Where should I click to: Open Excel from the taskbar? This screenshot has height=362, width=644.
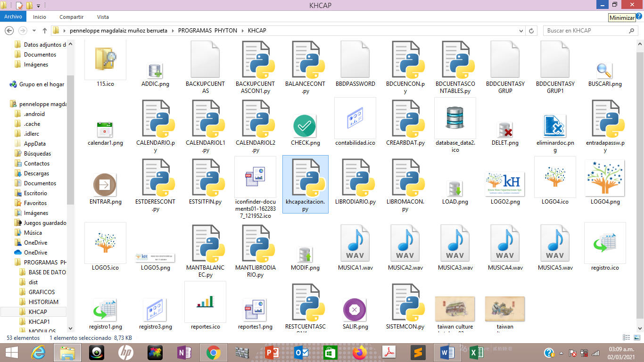pos(476,353)
